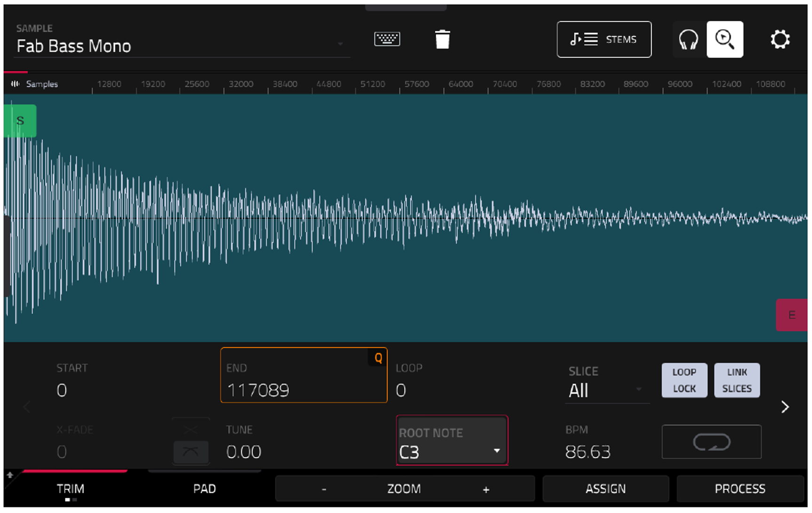
Task: Open the ROOT NOTE C3 dropdown
Action: coord(452,441)
